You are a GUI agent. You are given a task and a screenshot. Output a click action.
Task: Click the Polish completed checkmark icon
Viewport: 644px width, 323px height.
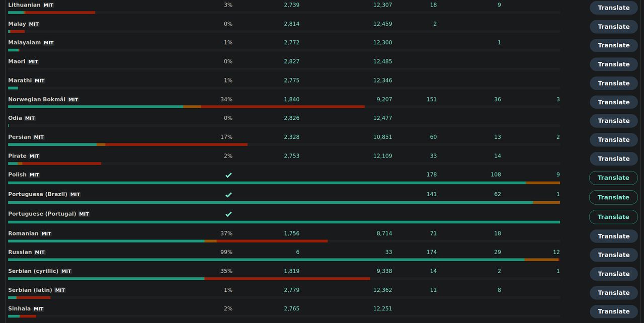(228, 175)
